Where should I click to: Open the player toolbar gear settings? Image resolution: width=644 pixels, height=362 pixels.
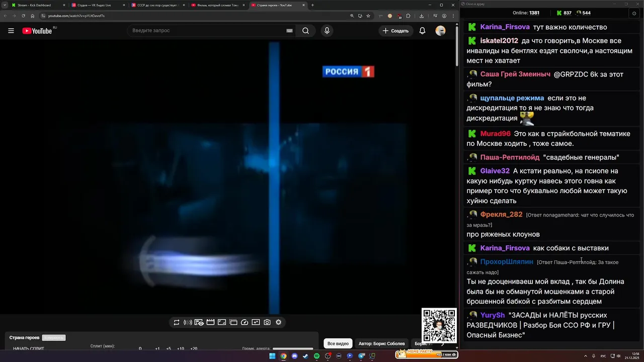pyautogui.click(x=279, y=322)
